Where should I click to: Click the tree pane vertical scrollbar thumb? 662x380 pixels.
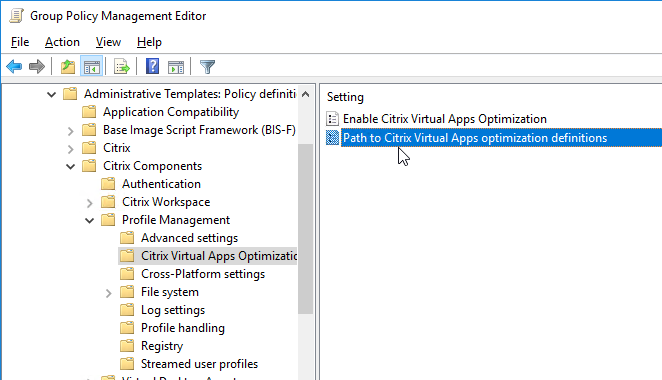click(305, 228)
